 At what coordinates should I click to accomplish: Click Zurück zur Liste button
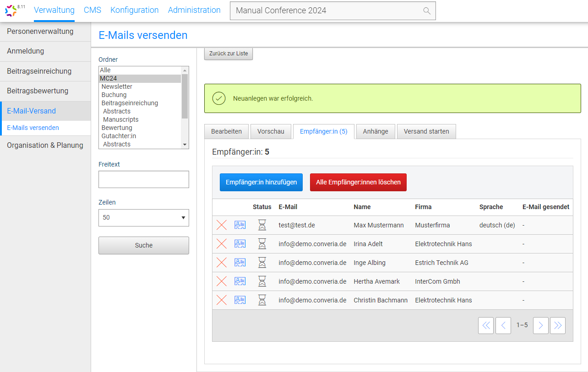[x=229, y=54]
